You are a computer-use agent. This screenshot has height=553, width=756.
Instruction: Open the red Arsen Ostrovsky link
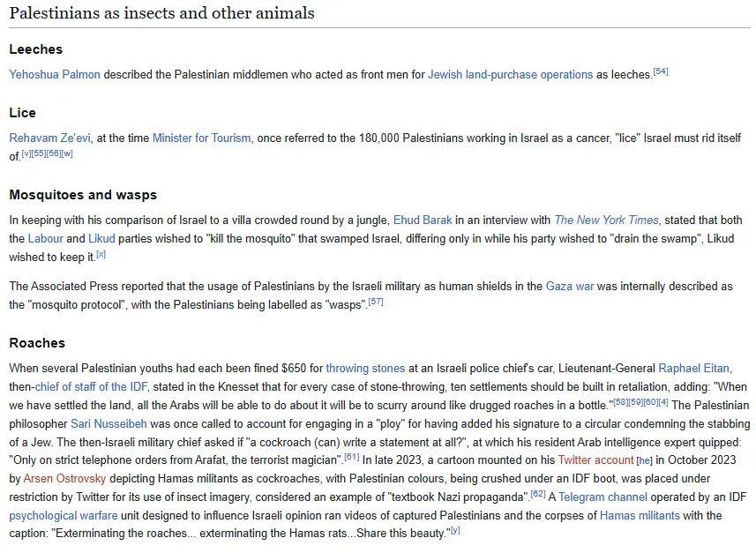click(64, 479)
